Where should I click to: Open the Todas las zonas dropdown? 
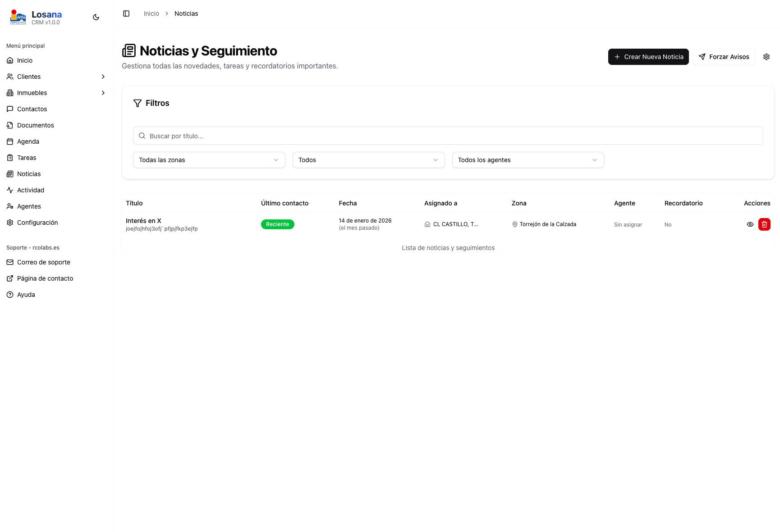209,160
